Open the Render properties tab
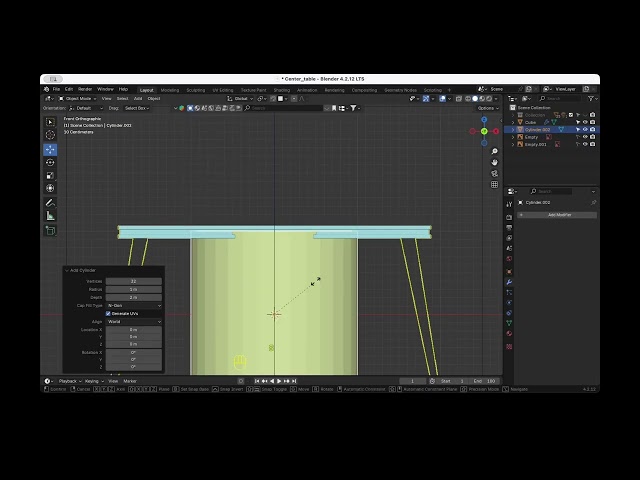640x480 pixels. point(509,218)
